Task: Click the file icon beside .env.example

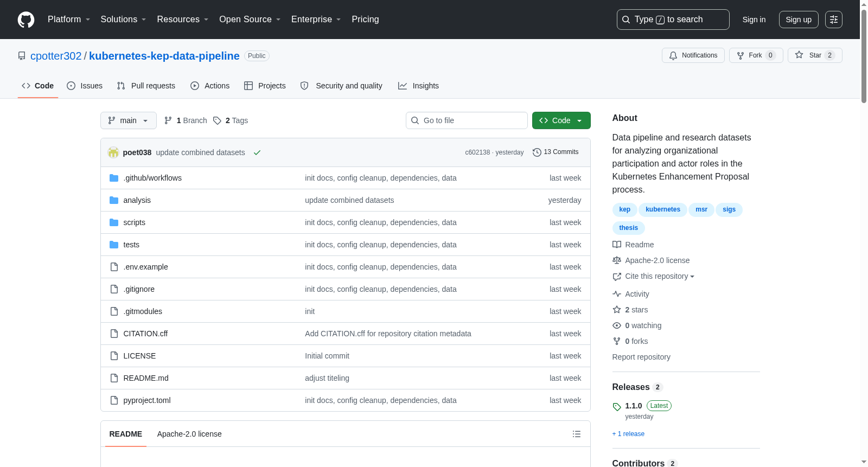Action: click(x=114, y=267)
